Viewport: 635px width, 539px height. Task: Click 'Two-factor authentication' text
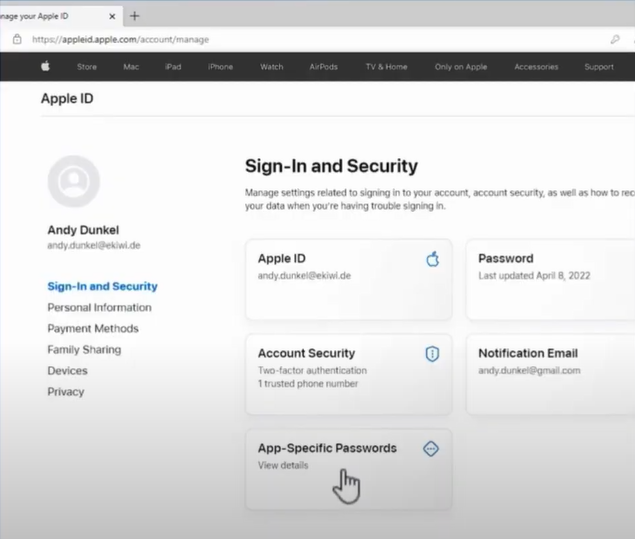pos(312,371)
